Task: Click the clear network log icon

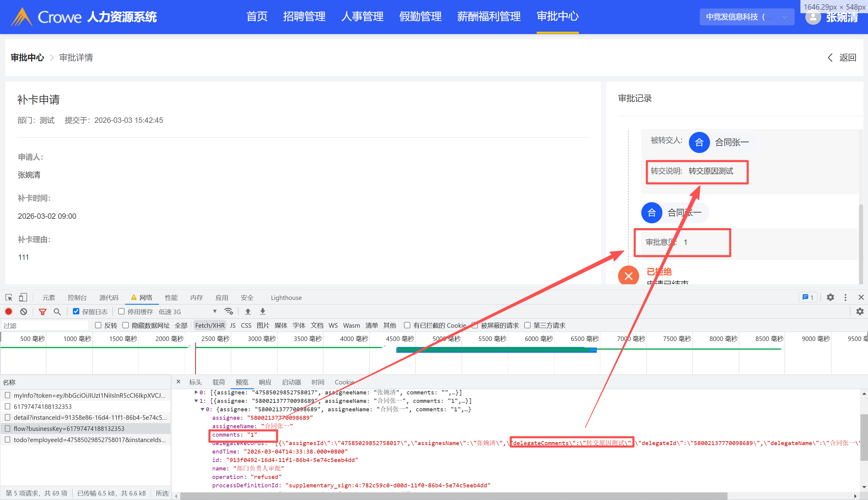Action: coord(23,311)
